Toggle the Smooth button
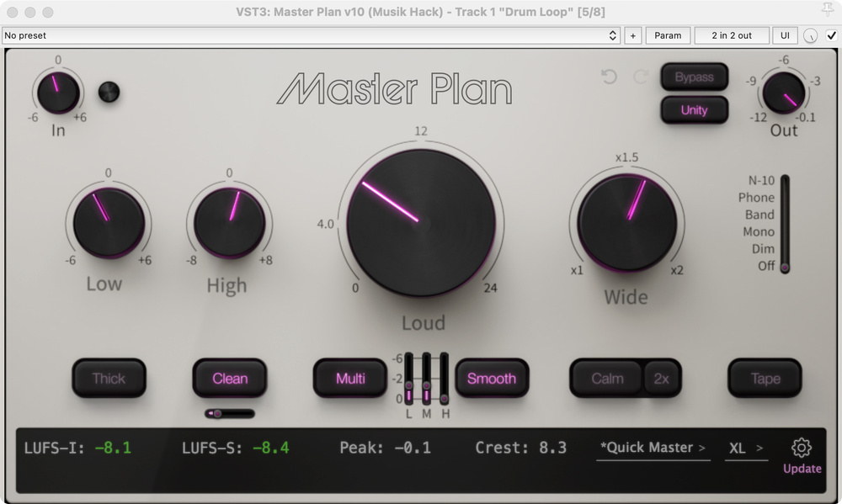The width and height of the screenshot is (842, 504). coord(492,379)
